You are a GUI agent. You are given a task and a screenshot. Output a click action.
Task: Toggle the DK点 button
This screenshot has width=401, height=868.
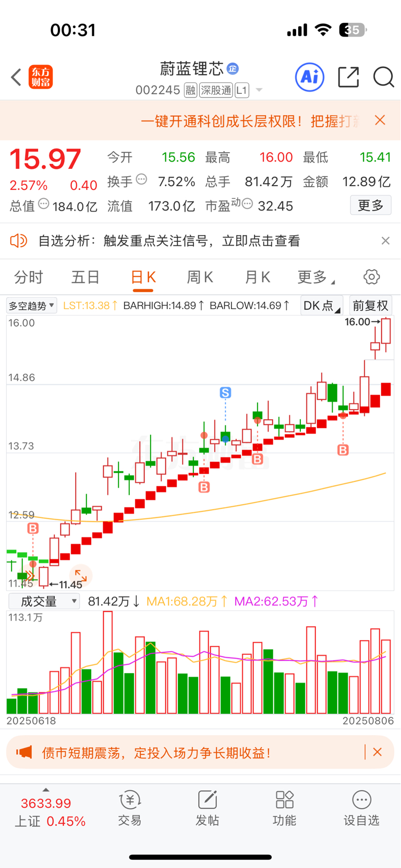[322, 305]
